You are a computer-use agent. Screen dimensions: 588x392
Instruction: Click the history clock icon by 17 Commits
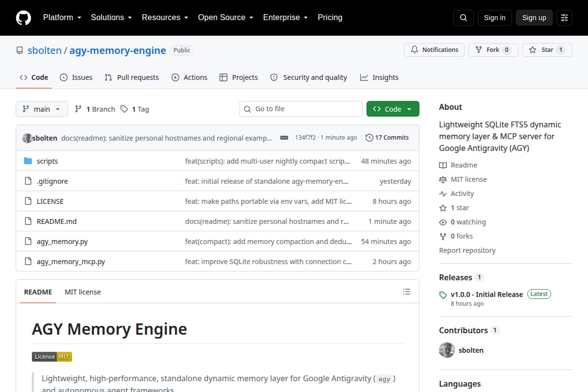coord(369,138)
